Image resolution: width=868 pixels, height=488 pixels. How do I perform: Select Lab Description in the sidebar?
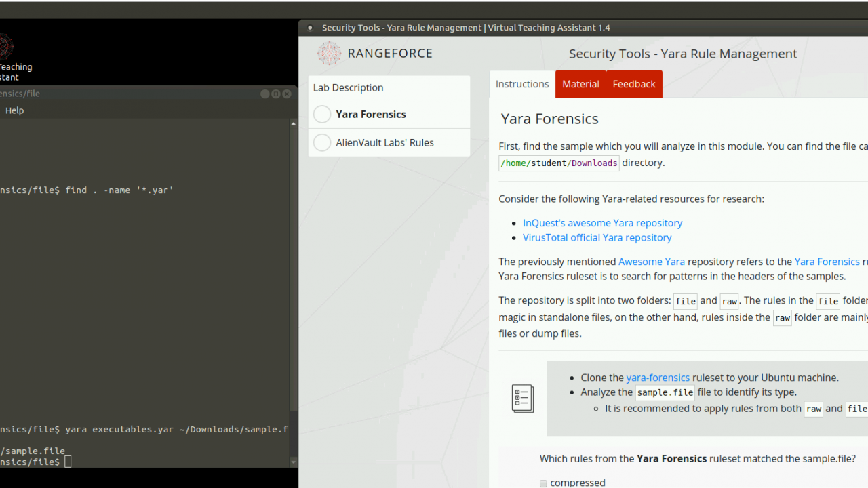click(x=389, y=87)
